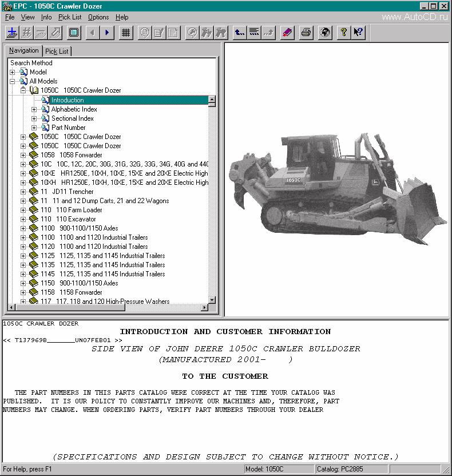Click the up-left arrow with dots icon
The image size is (452, 476).
[240, 33]
